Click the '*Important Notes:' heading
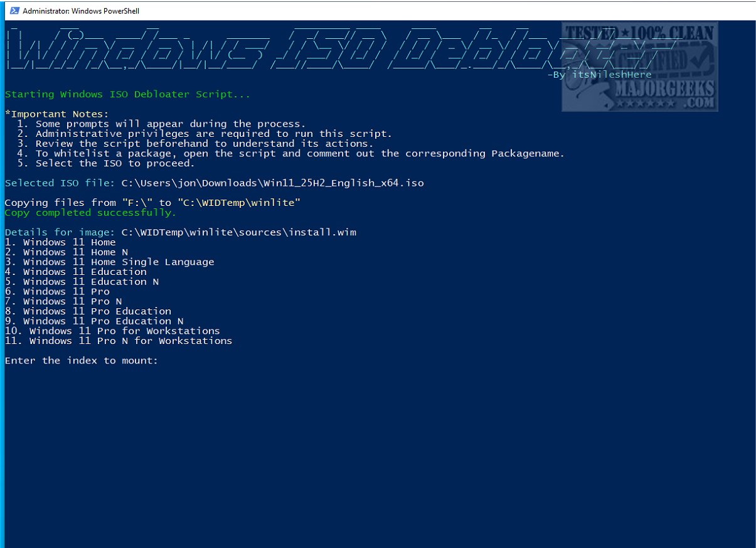 tap(56, 114)
